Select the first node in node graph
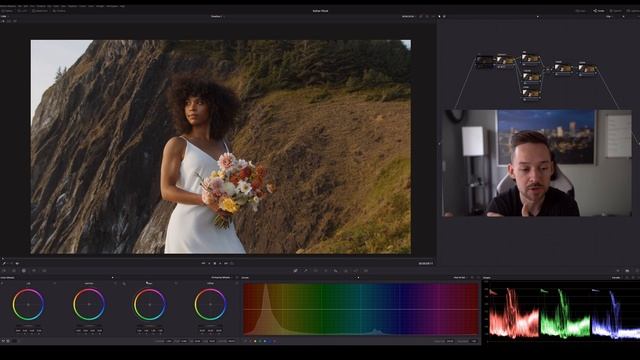Viewport: 640px width, 360px height. 484,62
